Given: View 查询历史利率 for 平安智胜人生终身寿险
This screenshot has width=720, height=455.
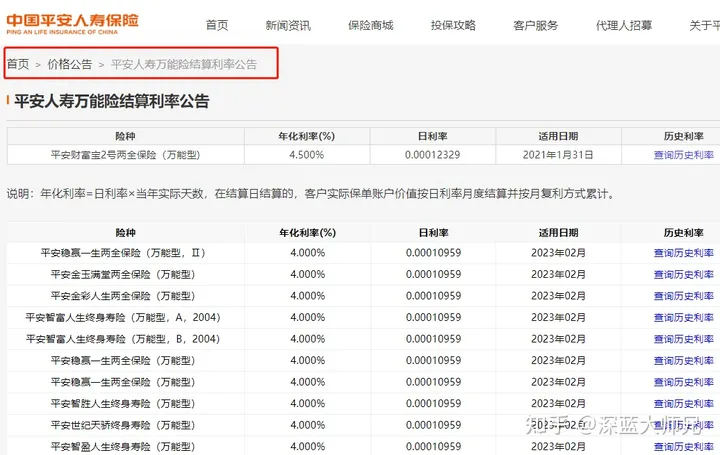Looking at the screenshot, I should tap(683, 403).
